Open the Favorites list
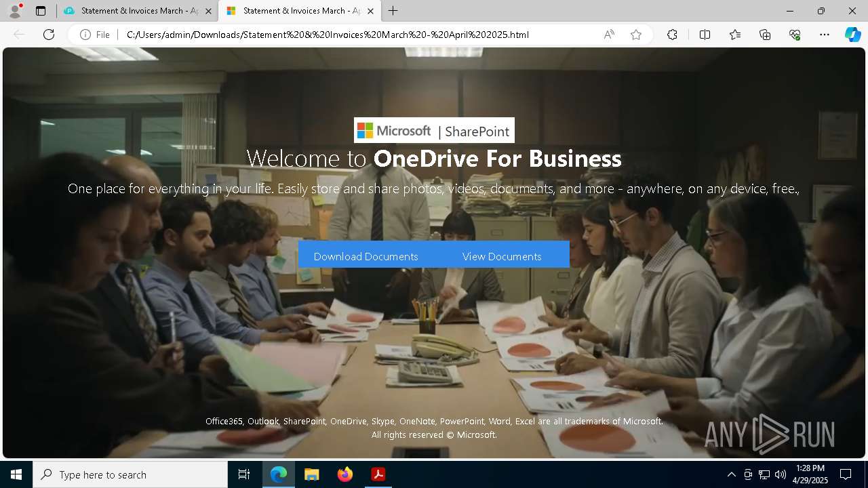Viewport: 868px width, 488px height. pos(735,35)
